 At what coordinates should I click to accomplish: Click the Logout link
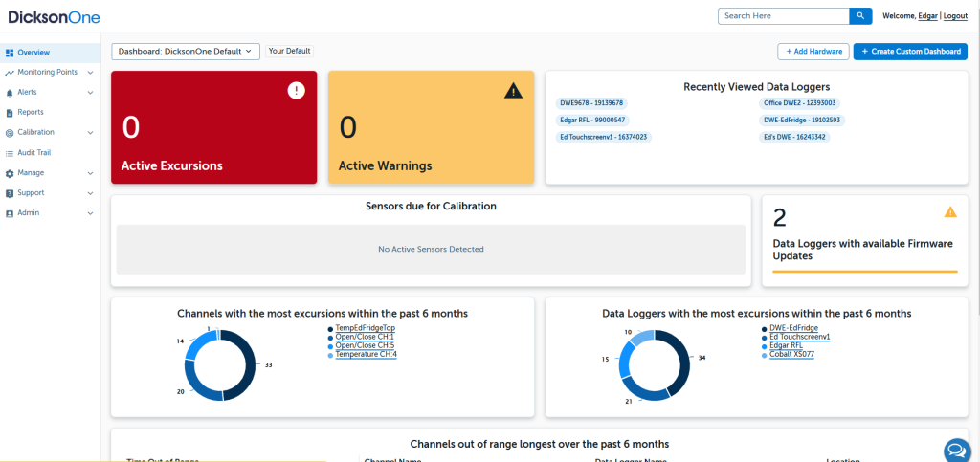tap(954, 16)
